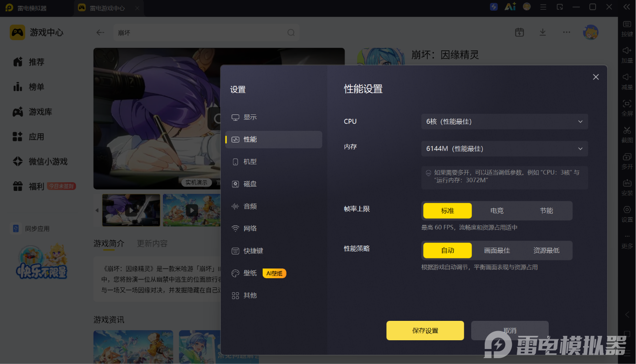This screenshot has height=364, width=636.
Task: Set frame rate limit to 电竞
Action: (x=497, y=211)
